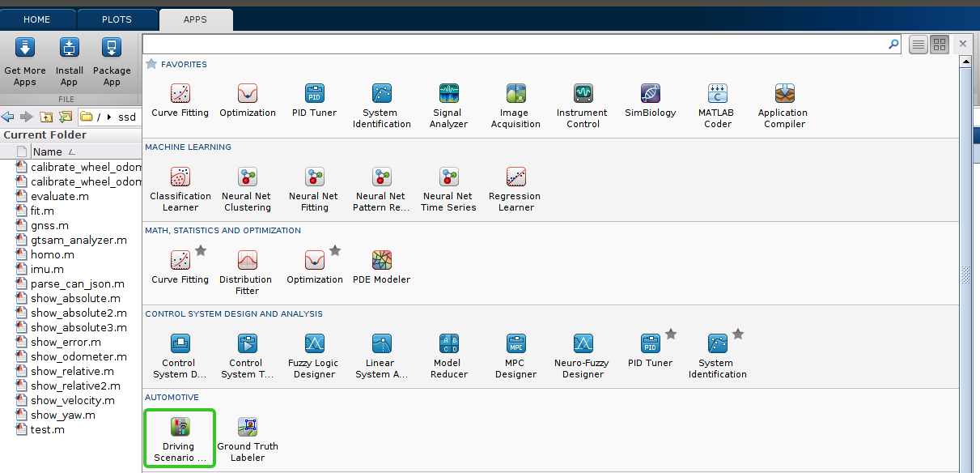Image resolution: width=980 pixels, height=473 pixels.
Task: Select imu.m file
Action: (x=47, y=269)
